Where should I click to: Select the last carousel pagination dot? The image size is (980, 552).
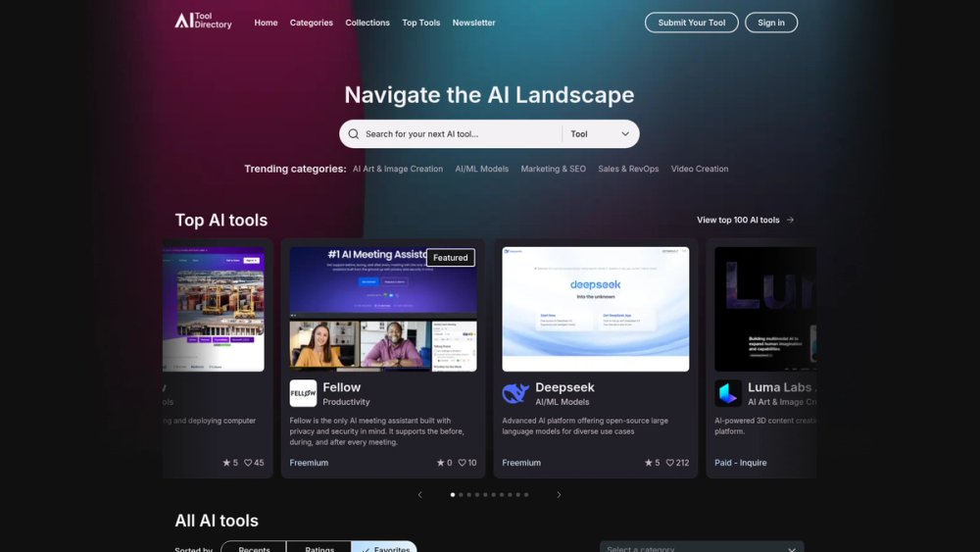526,494
